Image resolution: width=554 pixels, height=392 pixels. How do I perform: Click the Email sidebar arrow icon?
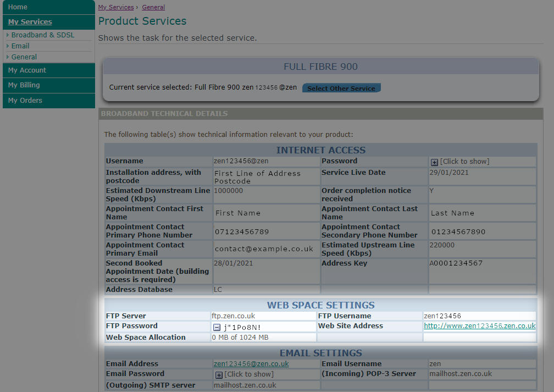8,46
